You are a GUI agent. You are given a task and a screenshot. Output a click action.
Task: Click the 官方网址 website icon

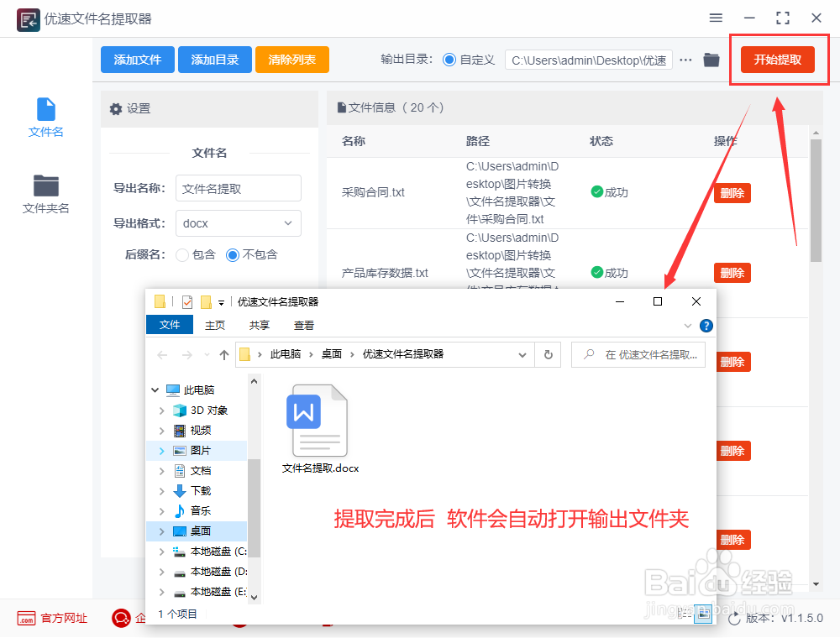[x=26, y=618]
